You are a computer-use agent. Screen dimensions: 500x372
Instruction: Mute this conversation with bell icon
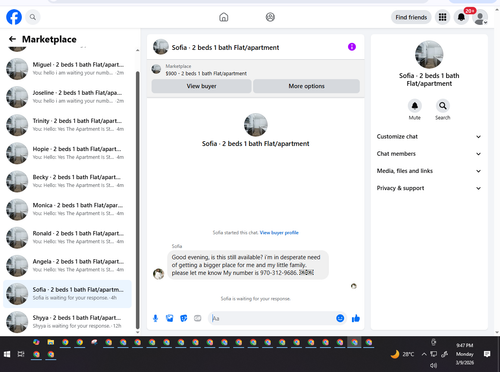(415, 106)
